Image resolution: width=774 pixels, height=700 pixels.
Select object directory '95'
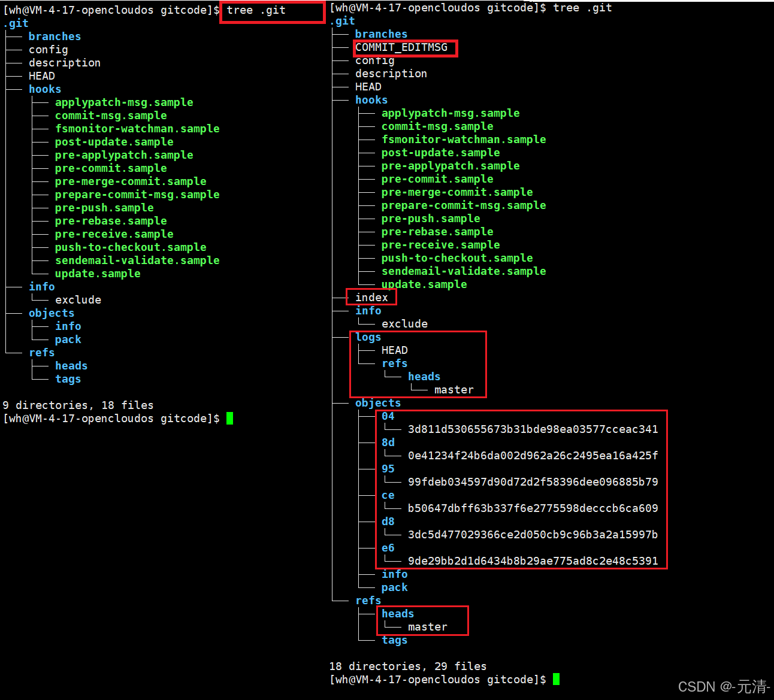388,469
